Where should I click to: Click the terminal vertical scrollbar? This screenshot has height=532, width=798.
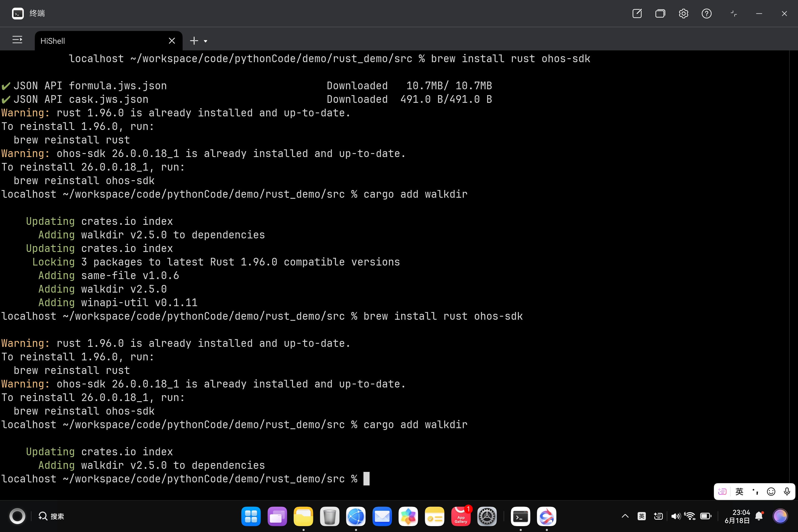coord(794,275)
